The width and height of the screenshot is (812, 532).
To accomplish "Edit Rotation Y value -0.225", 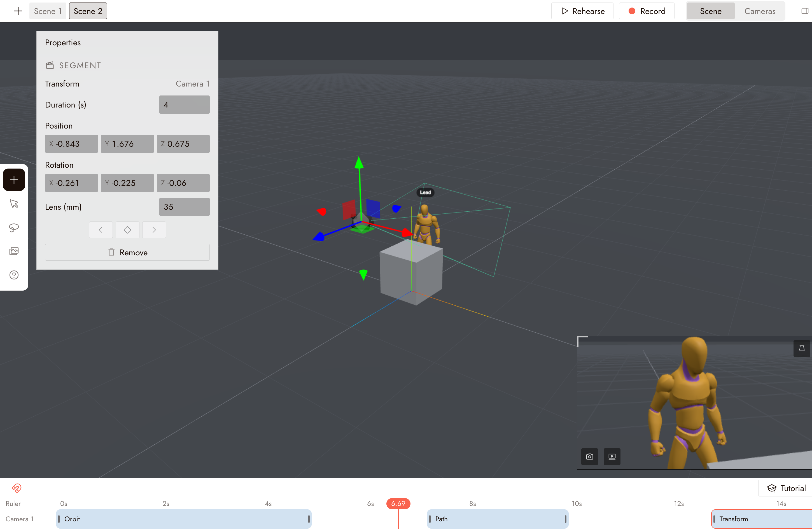I will 127,183.
